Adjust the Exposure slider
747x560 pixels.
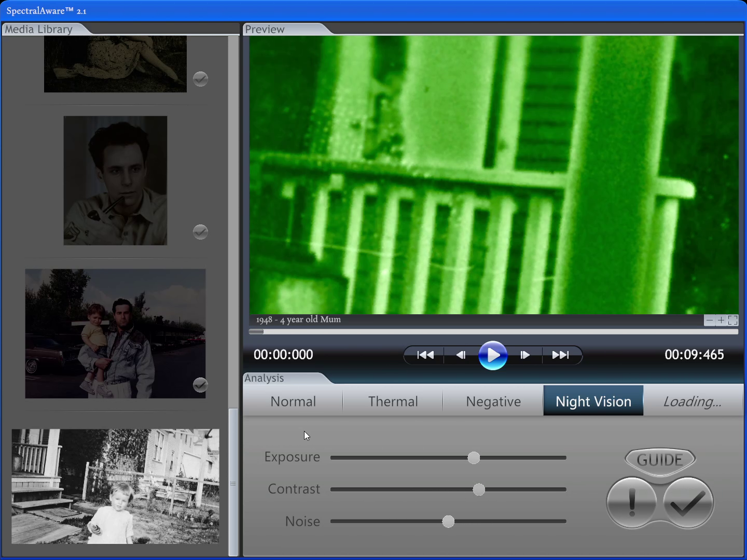point(473,457)
